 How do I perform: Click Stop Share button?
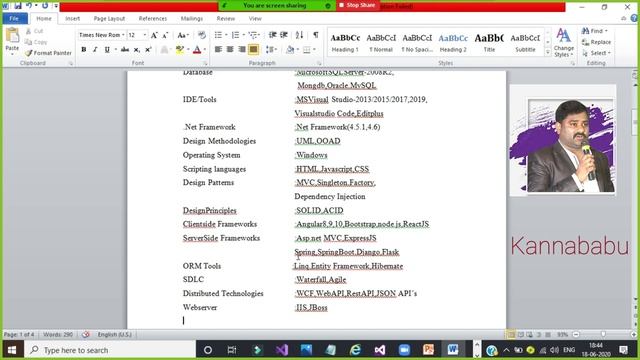[357, 5]
